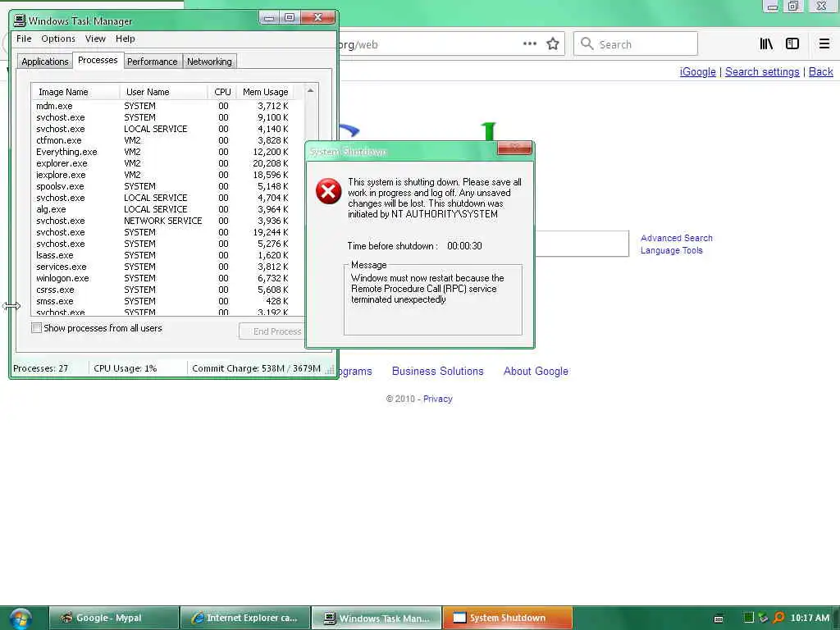Viewport: 840px width, 630px height.
Task: Enable Show processes from all users
Action: 36,328
